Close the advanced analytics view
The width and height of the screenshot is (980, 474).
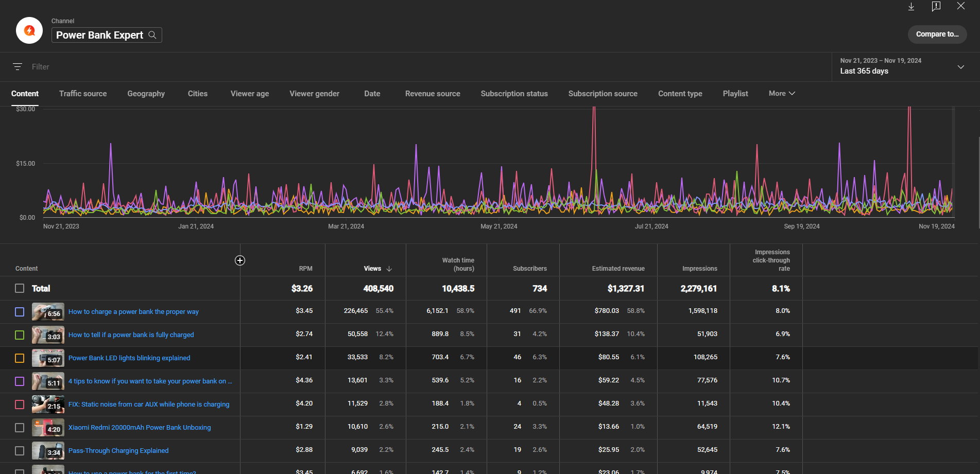pyautogui.click(x=961, y=6)
